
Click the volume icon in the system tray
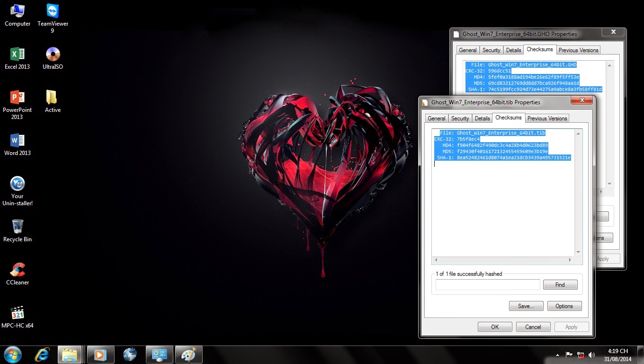[x=591, y=355]
